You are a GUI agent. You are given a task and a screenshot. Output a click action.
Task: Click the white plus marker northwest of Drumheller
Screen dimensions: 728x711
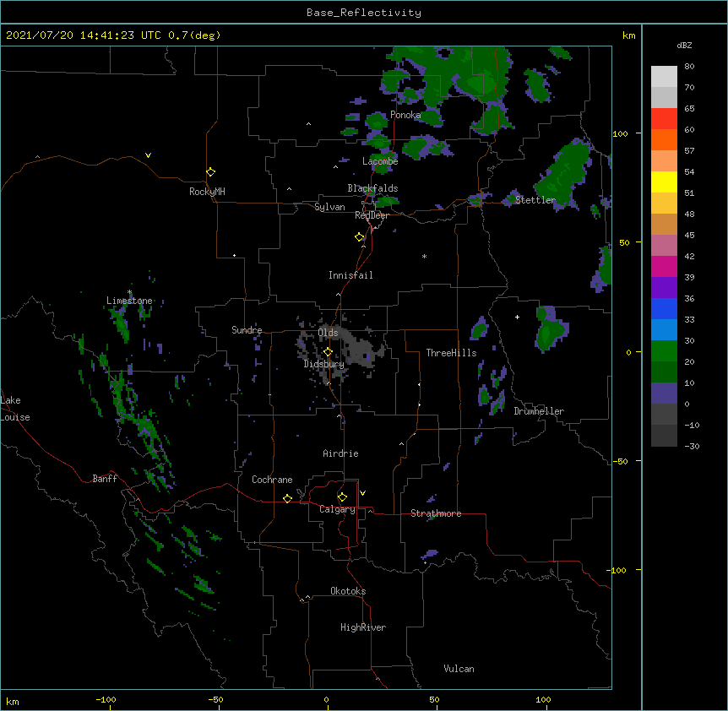point(517,317)
